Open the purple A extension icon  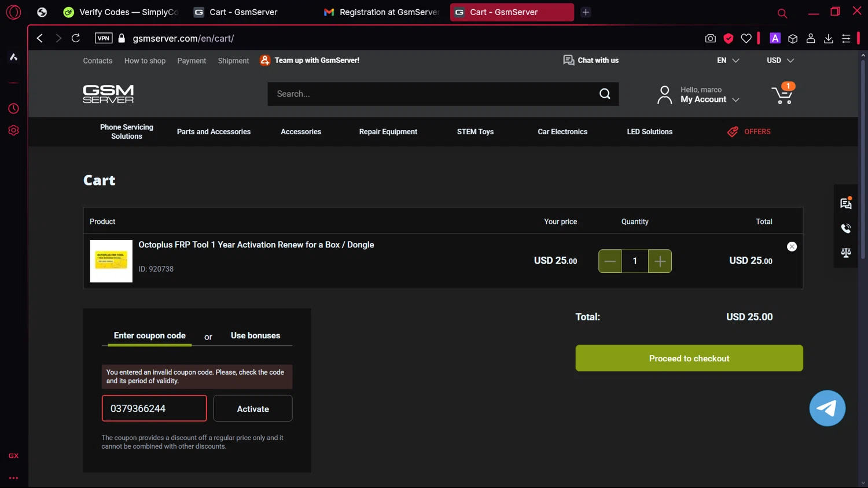point(775,38)
